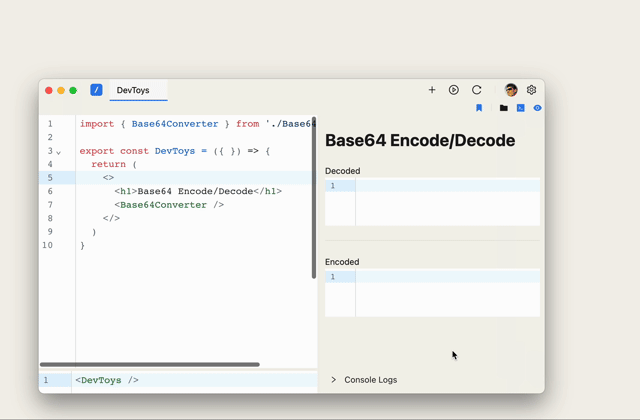Click the blue bookmark icon
This screenshot has height=420, width=640.
click(479, 108)
